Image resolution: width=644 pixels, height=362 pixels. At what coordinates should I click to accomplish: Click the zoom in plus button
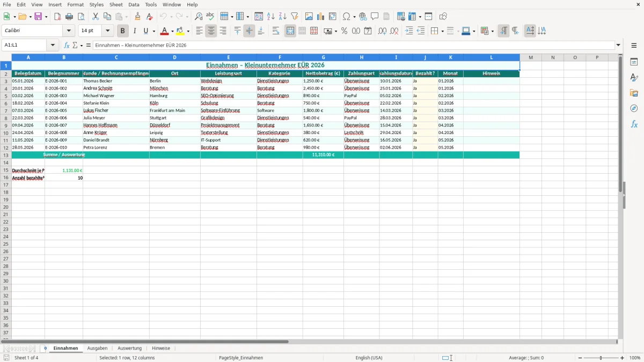623,358
